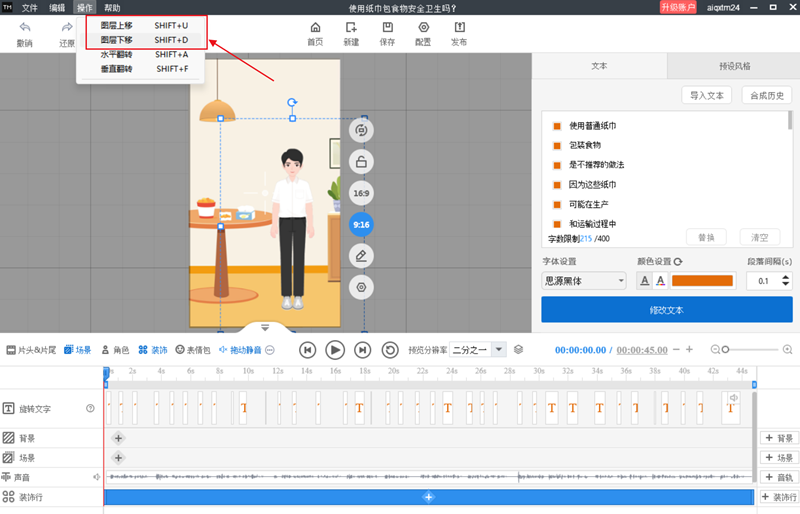Decrease total duration with minus
Image resolution: width=800 pixels, height=514 pixels.
(x=676, y=350)
